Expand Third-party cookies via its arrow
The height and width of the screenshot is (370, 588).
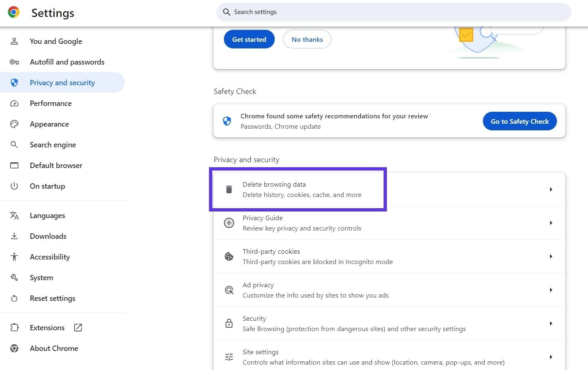pyautogui.click(x=551, y=256)
